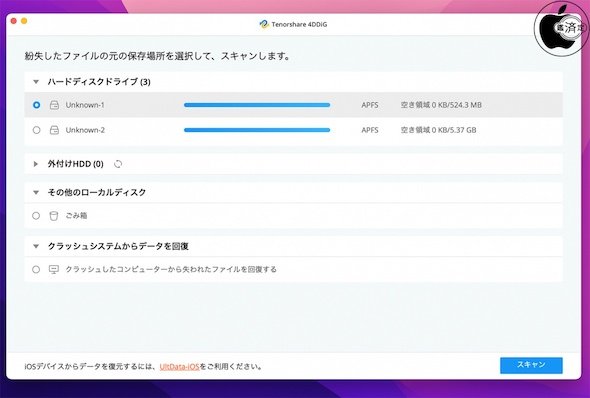
Task: Click the Unknown-2 disk drive icon
Action: tap(55, 130)
